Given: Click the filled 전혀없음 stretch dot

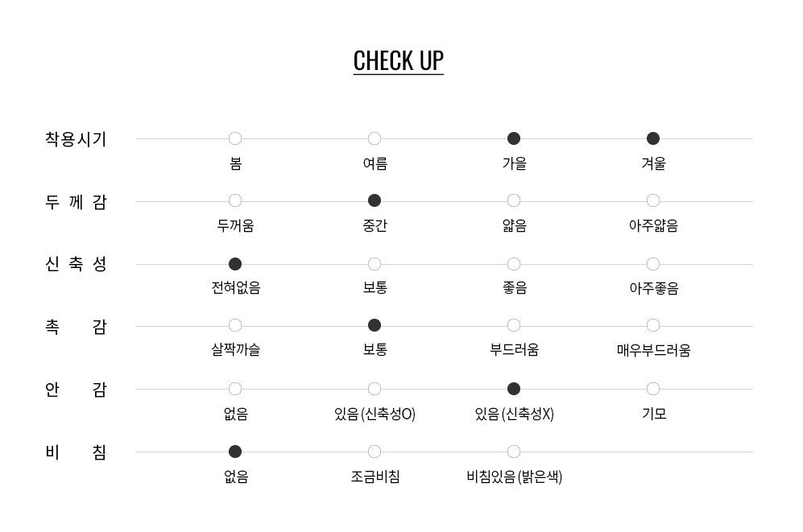Looking at the screenshot, I should [x=235, y=264].
